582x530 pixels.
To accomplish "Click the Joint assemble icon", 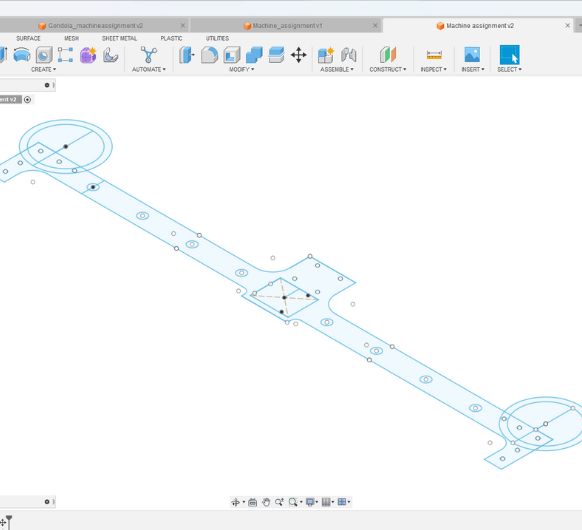I will click(x=348, y=55).
